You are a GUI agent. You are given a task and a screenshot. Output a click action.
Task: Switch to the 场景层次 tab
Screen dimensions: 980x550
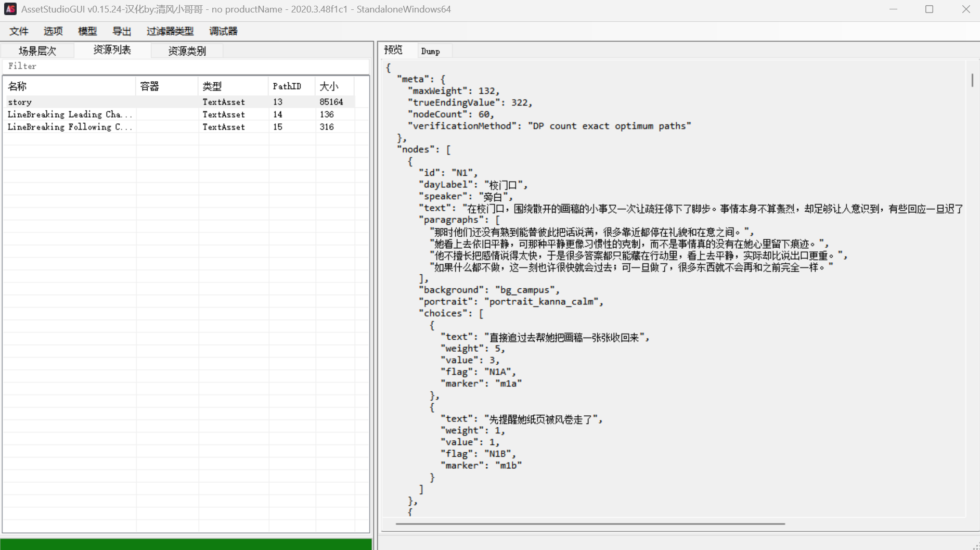pos(37,50)
